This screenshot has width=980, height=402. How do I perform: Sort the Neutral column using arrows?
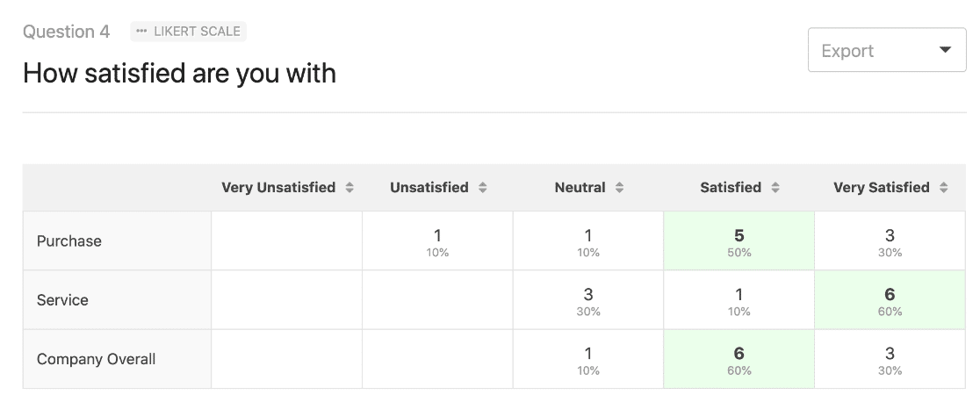[619, 188]
